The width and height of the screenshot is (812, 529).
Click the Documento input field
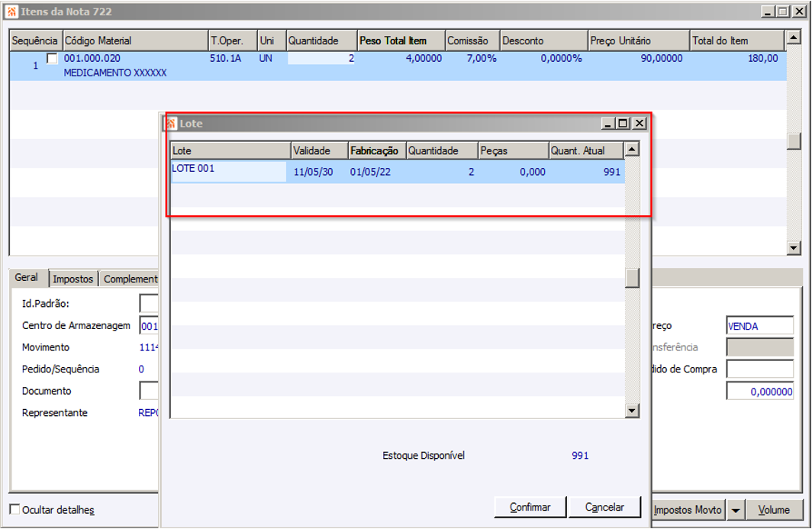pos(149,391)
